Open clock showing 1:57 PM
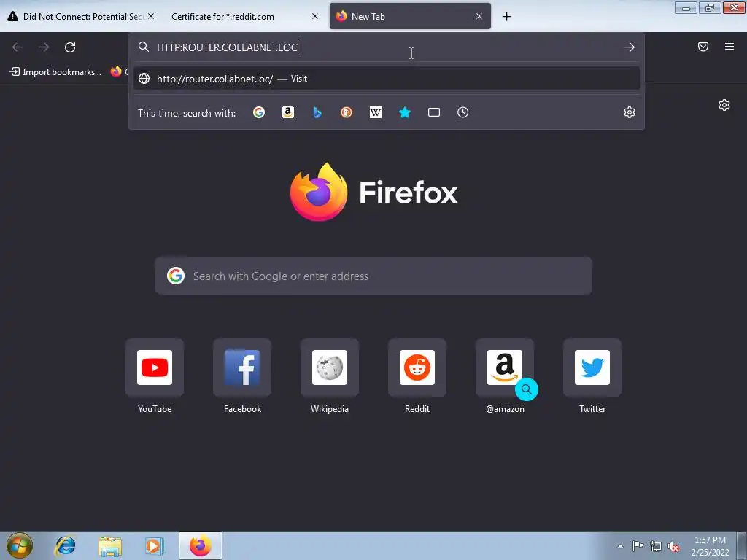 [710, 546]
